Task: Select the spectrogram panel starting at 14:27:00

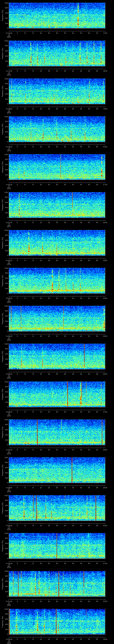Action: pos(57,432)
